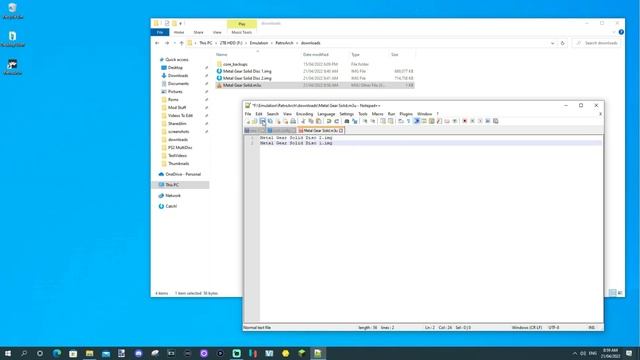Open the Macro menu in Notepad++

[378, 114]
